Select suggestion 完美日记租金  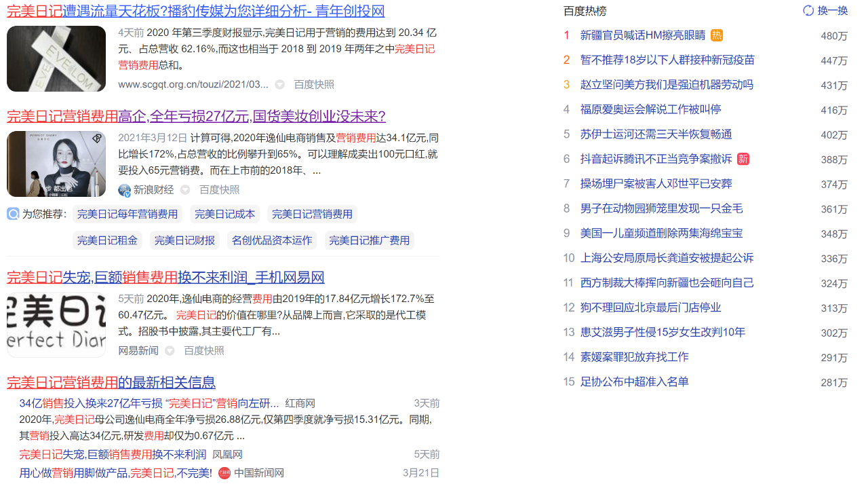pos(107,240)
